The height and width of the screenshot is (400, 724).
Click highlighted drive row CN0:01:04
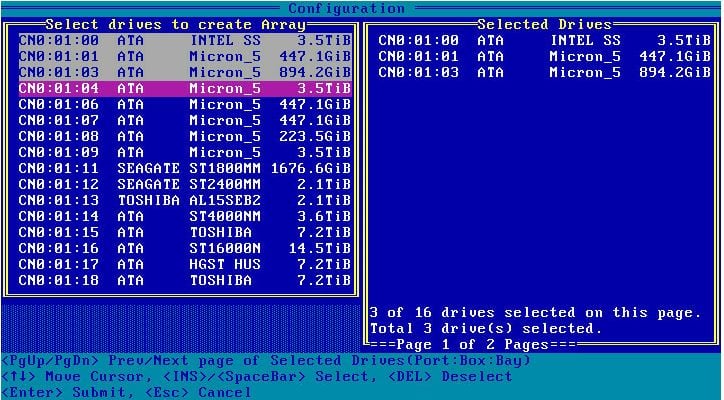coord(185,89)
